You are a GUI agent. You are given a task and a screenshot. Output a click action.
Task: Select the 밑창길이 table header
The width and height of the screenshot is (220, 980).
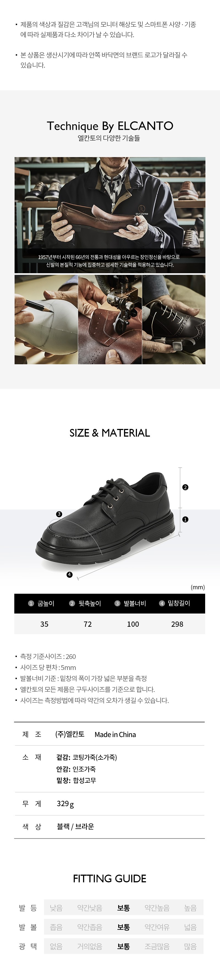point(174,603)
